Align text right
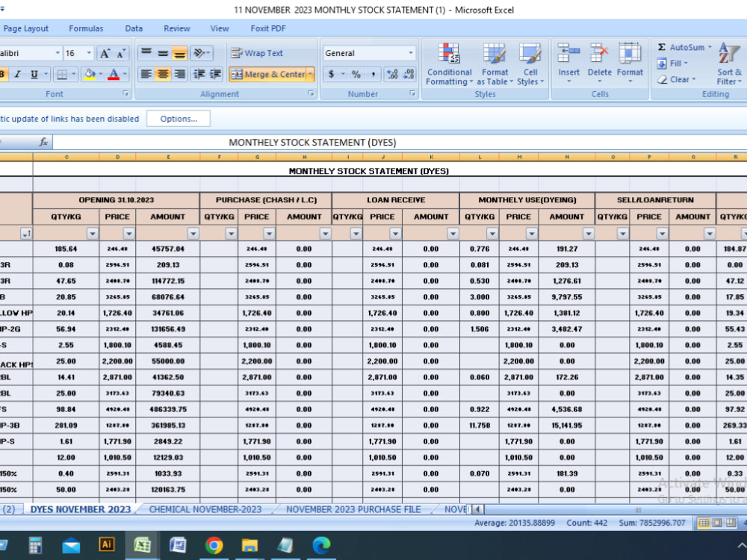The width and height of the screenshot is (747, 560). (179, 74)
